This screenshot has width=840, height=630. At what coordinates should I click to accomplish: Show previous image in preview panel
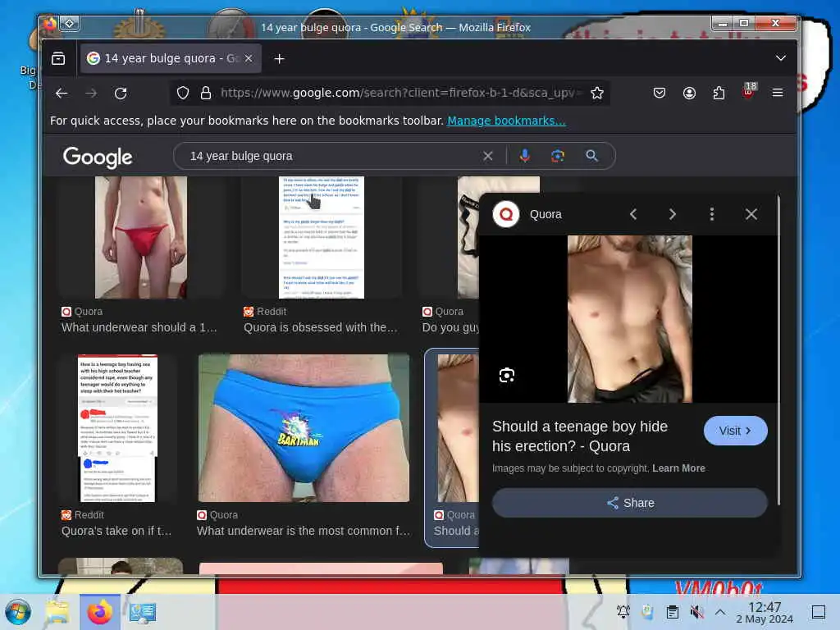(x=633, y=214)
